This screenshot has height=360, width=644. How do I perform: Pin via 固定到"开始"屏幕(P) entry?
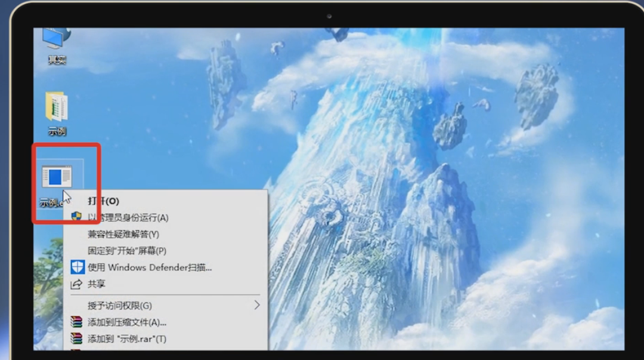(x=127, y=251)
